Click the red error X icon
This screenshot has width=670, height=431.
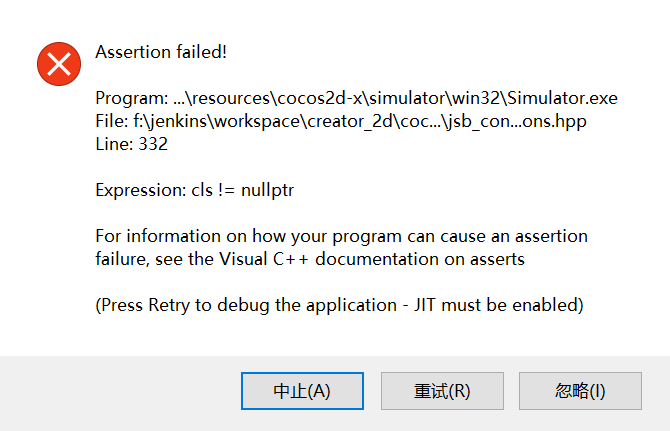(57, 63)
